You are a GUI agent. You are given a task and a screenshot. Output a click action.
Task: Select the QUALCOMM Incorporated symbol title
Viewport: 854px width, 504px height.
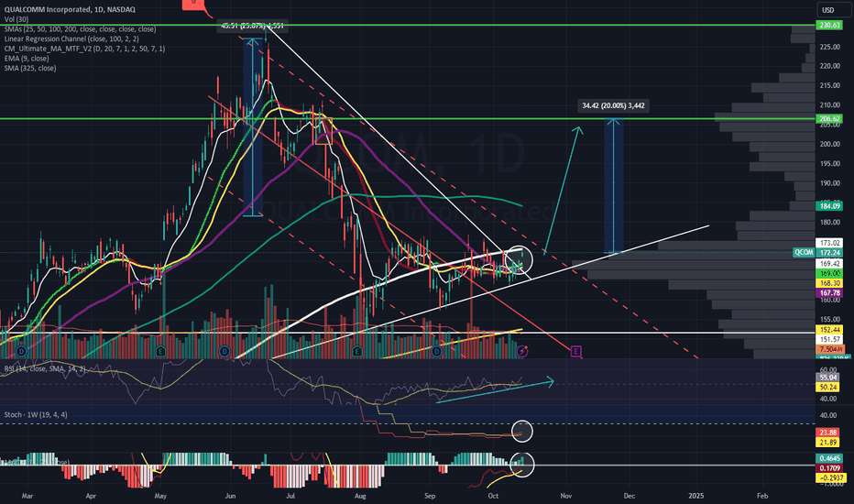[71, 9]
